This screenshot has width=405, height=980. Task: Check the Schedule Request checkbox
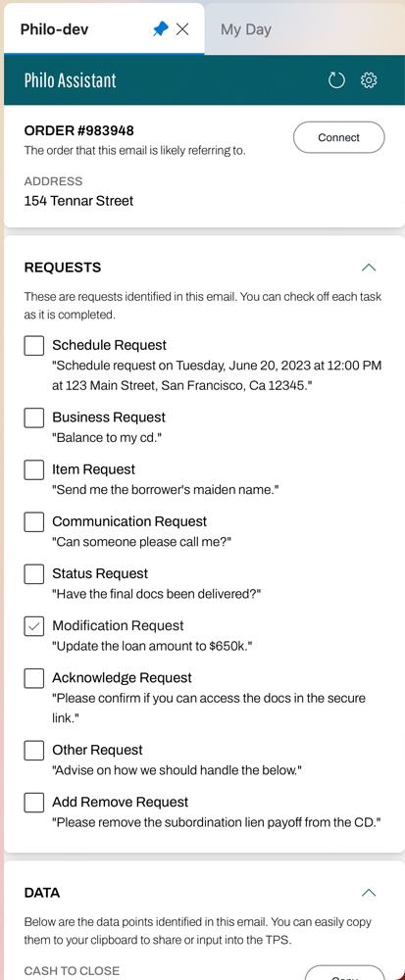33,345
